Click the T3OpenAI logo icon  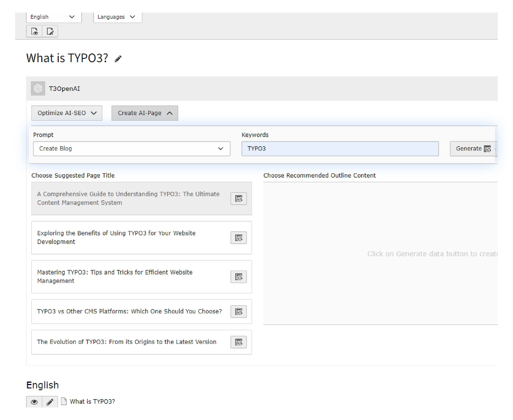coord(38,88)
